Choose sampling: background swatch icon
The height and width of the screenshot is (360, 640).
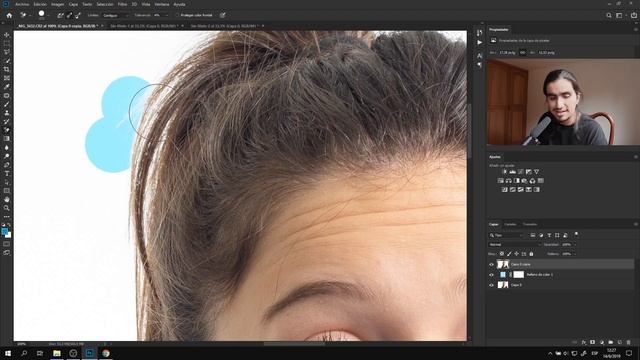78,15
